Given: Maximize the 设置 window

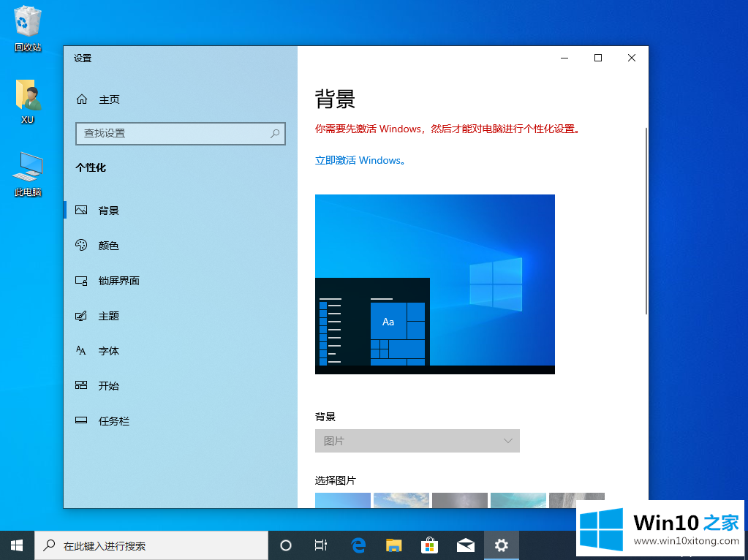Looking at the screenshot, I should click(x=597, y=58).
